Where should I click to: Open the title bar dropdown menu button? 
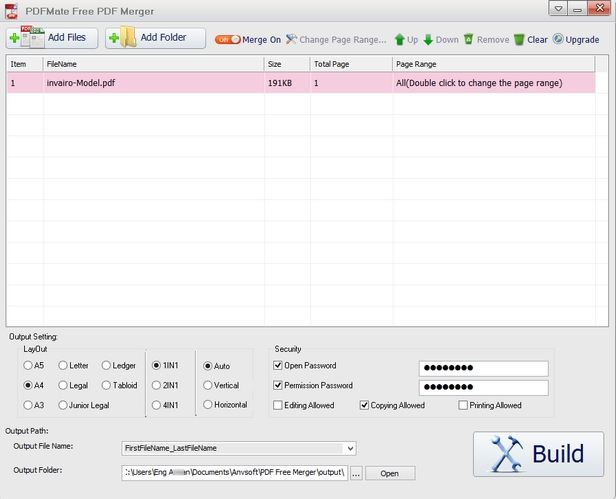point(558,8)
